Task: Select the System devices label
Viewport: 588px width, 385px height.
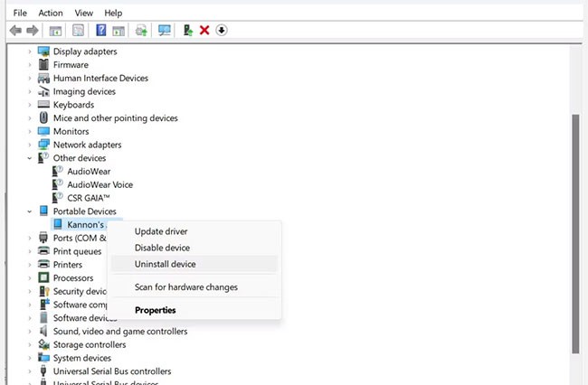Action: point(82,358)
